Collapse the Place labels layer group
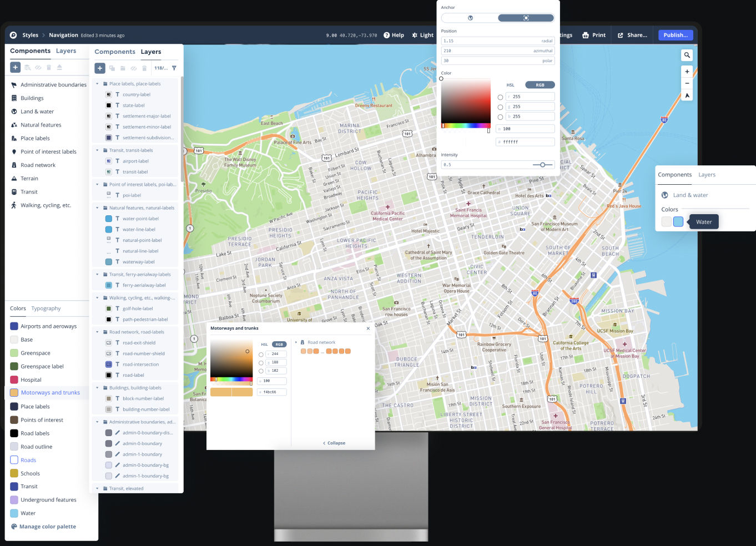The image size is (756, 546). (x=97, y=83)
